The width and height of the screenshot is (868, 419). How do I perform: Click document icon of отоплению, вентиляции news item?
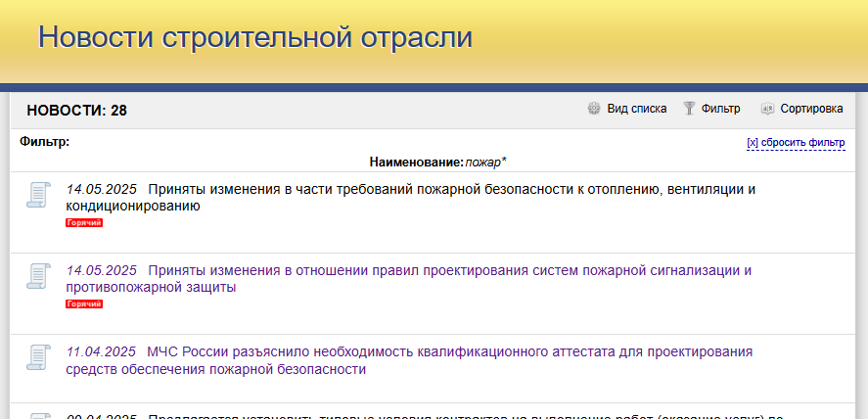tap(39, 195)
